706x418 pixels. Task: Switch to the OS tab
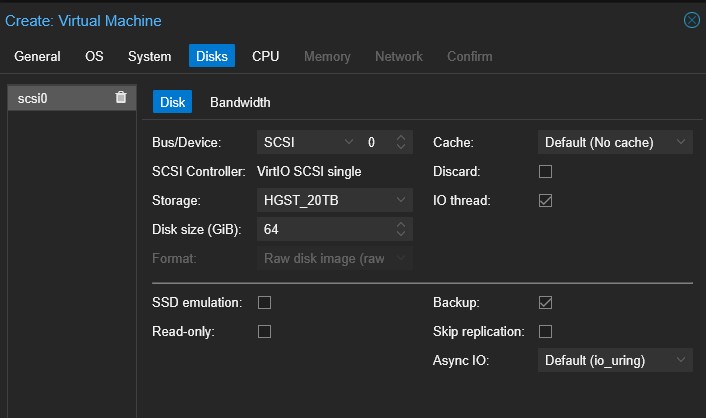[94, 56]
